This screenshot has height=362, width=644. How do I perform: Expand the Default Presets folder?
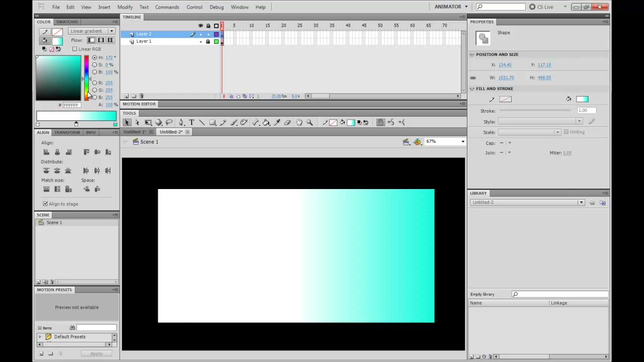pos(40,336)
